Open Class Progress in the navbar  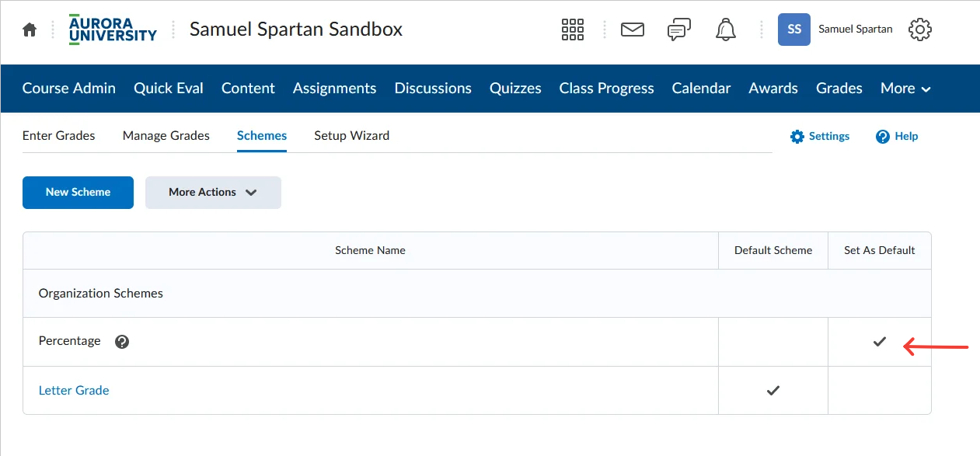pos(607,89)
